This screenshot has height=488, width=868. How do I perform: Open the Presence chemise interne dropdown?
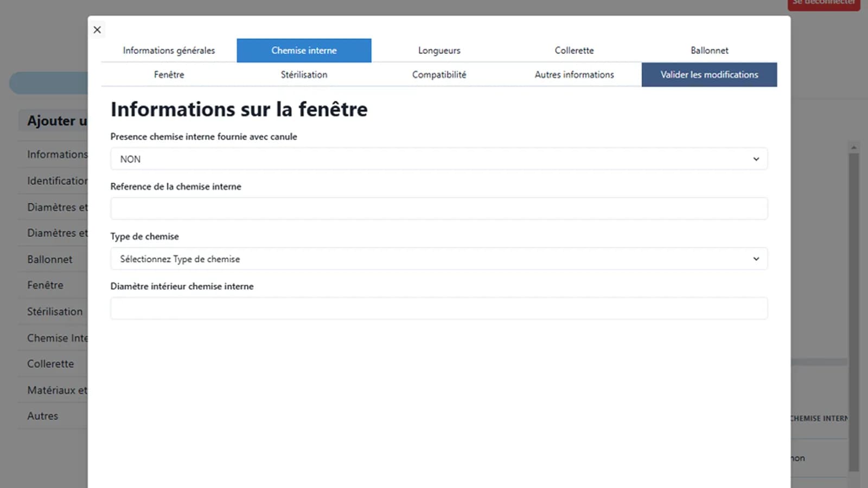439,159
